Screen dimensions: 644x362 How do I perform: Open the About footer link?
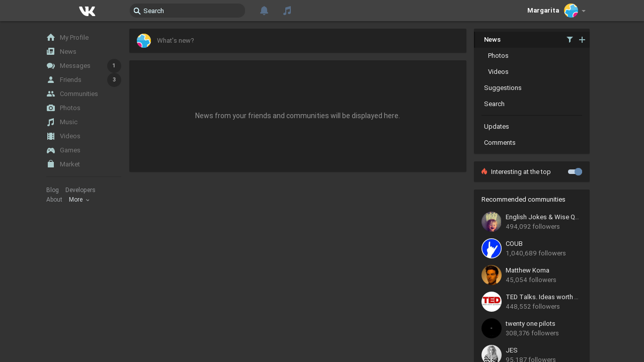pyautogui.click(x=54, y=200)
